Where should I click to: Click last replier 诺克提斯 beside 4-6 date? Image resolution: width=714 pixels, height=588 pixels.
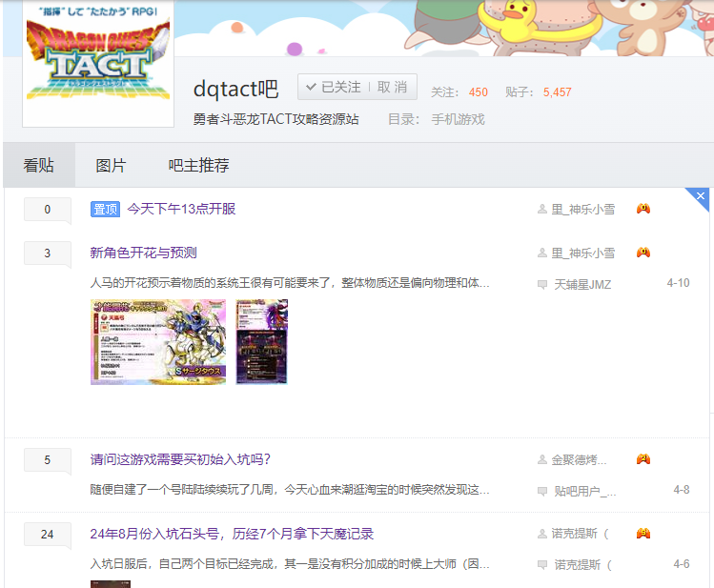(582, 565)
